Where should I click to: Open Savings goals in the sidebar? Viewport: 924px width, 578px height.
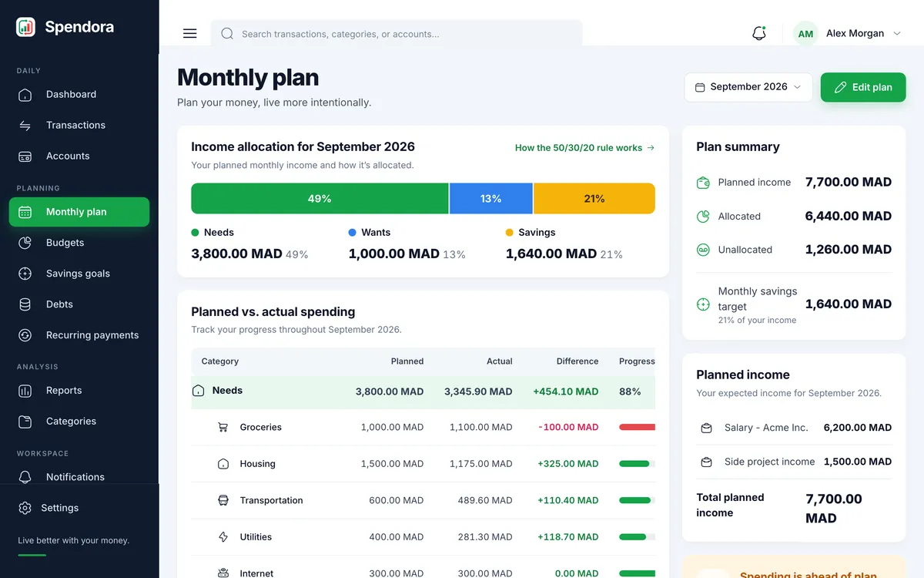pyautogui.click(x=79, y=274)
